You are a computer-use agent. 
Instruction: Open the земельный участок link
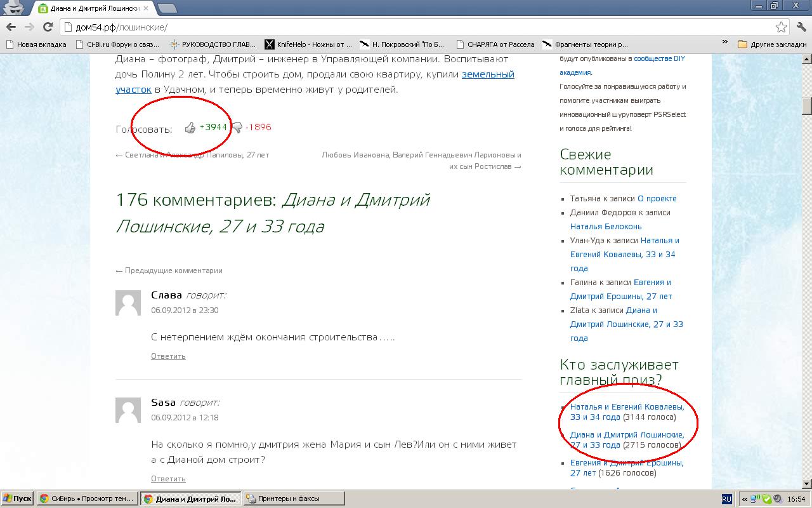pyautogui.click(x=487, y=74)
